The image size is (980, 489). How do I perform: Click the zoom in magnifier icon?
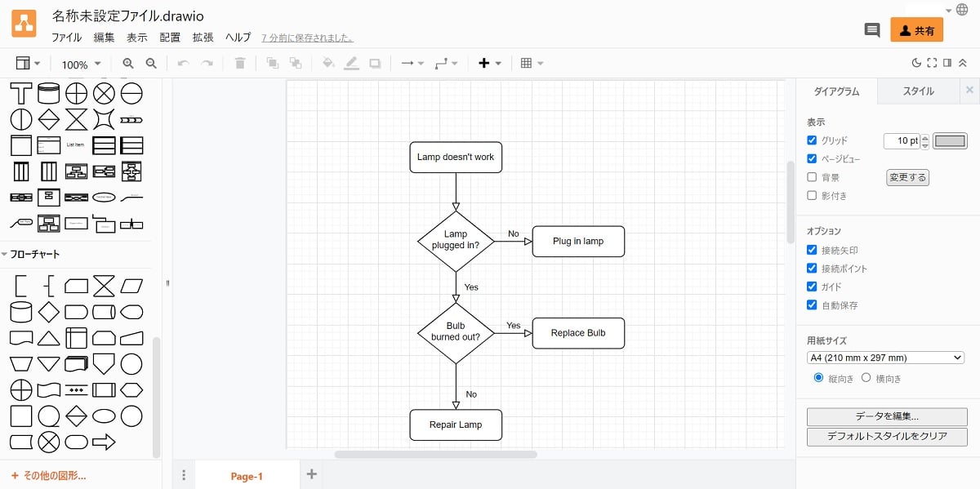[128, 64]
